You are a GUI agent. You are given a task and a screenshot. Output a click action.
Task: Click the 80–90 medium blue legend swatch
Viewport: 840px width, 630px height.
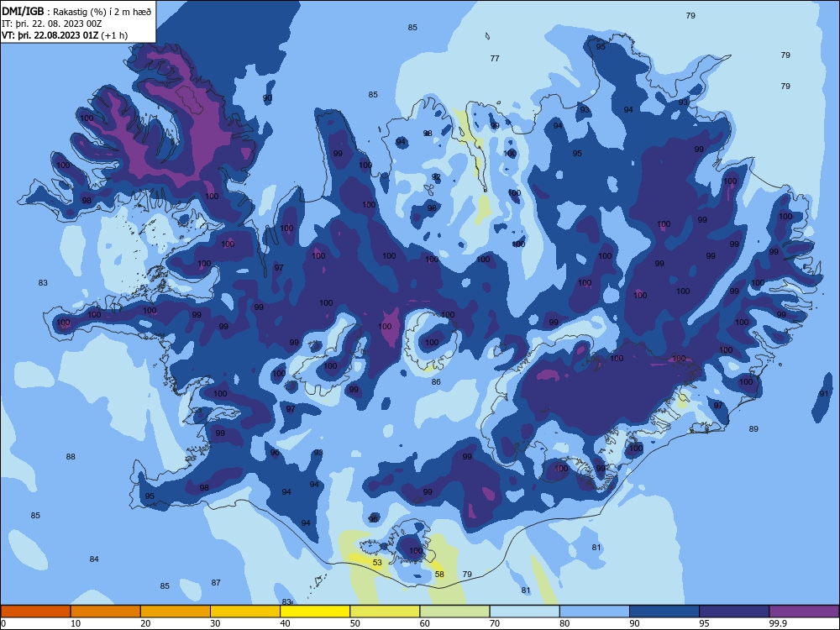pos(595,612)
